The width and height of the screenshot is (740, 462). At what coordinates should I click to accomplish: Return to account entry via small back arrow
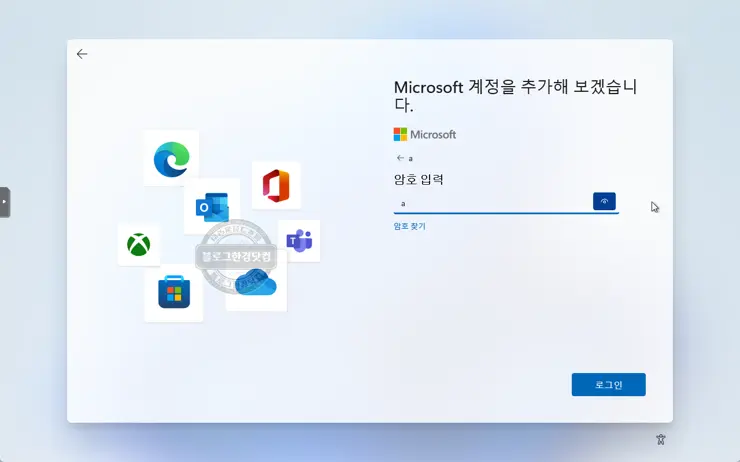(400, 158)
